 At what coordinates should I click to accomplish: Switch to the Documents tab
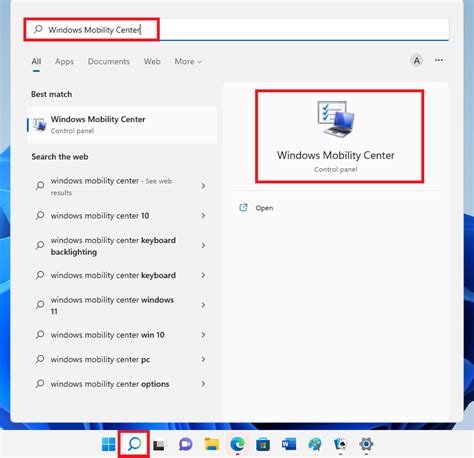pyautogui.click(x=109, y=61)
